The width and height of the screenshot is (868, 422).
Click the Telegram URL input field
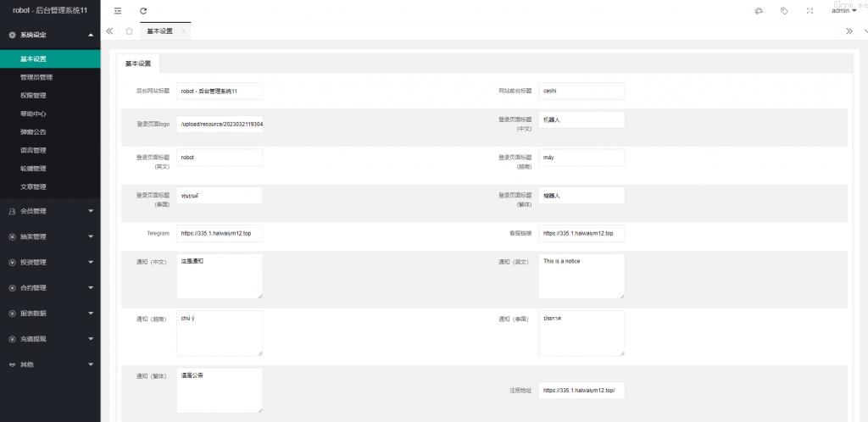pyautogui.click(x=220, y=233)
